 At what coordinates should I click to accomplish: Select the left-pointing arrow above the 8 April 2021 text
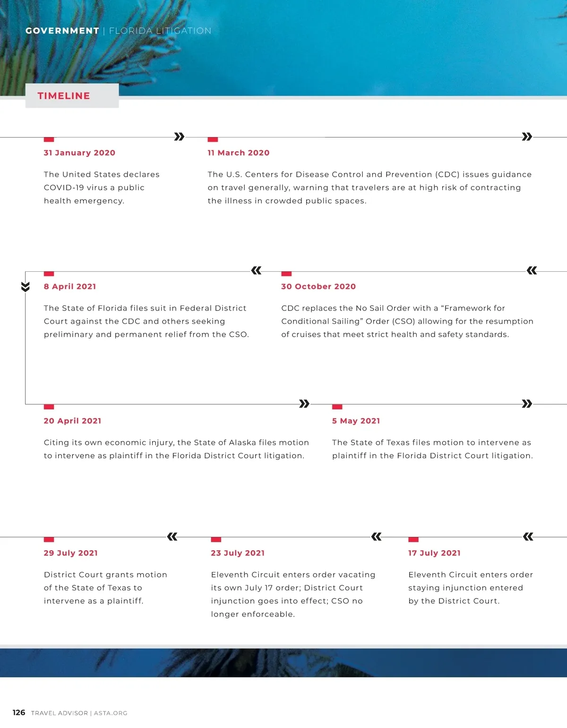256,271
